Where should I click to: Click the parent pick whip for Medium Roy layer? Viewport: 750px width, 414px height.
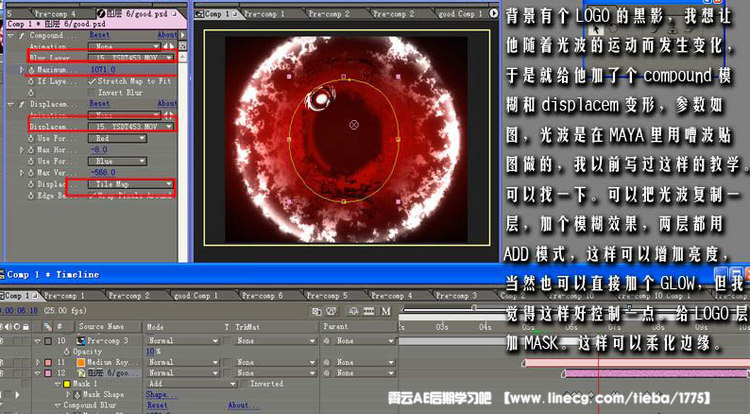coord(327,362)
